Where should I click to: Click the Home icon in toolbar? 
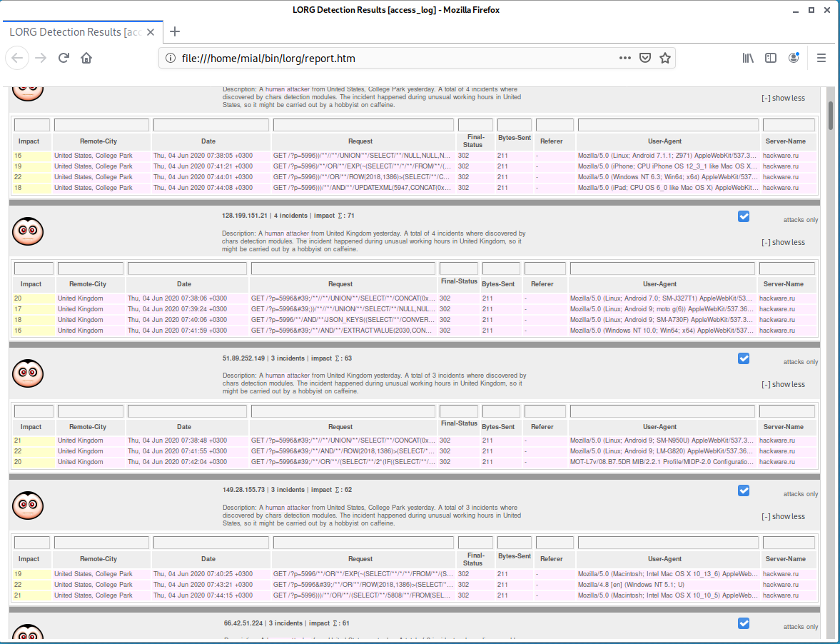[86, 58]
